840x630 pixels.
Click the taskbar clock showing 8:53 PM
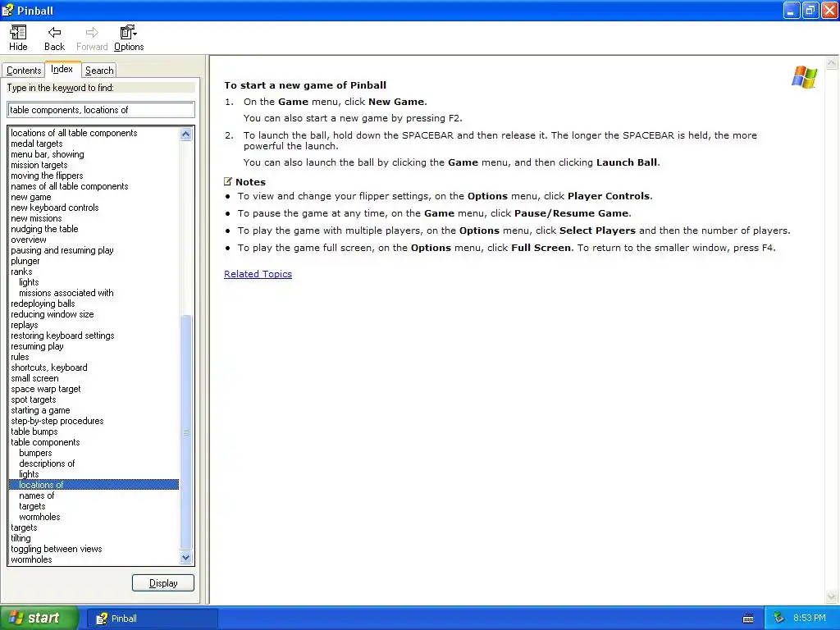coord(809,619)
